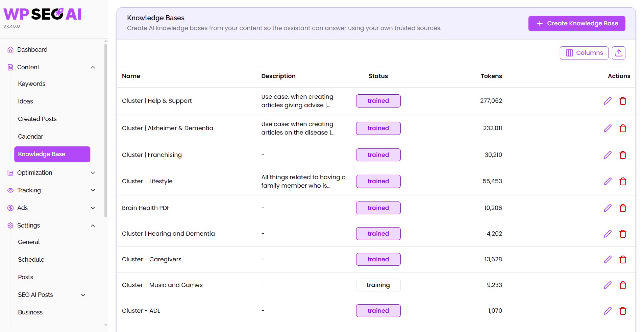Expand the Optimization menu section

93,173
